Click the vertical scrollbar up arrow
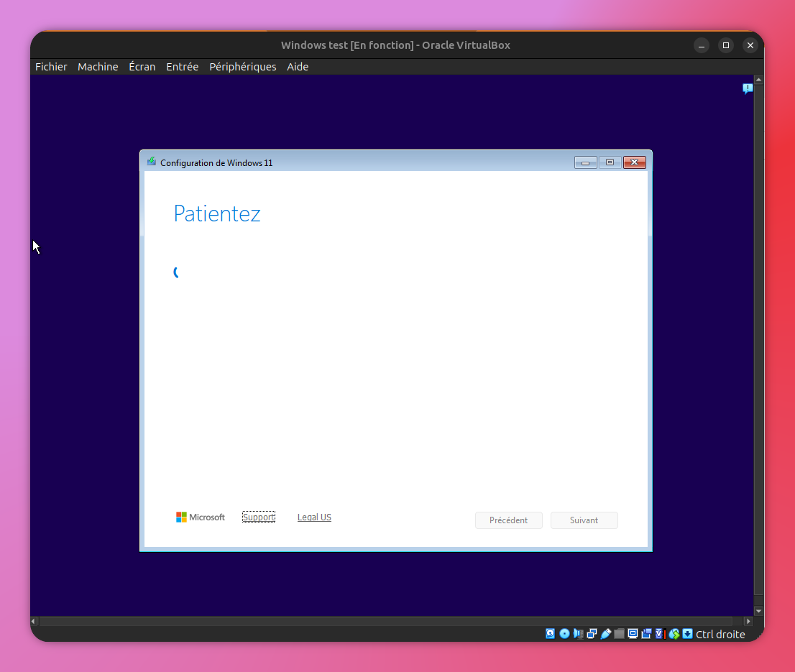Viewport: 795px width, 672px height. click(x=758, y=79)
